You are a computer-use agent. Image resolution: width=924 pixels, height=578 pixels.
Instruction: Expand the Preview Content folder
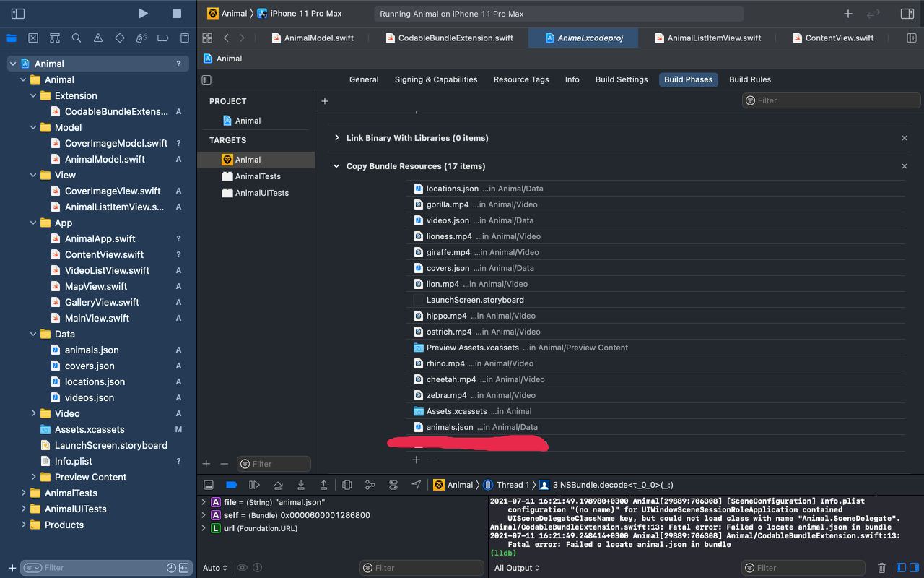(x=33, y=477)
